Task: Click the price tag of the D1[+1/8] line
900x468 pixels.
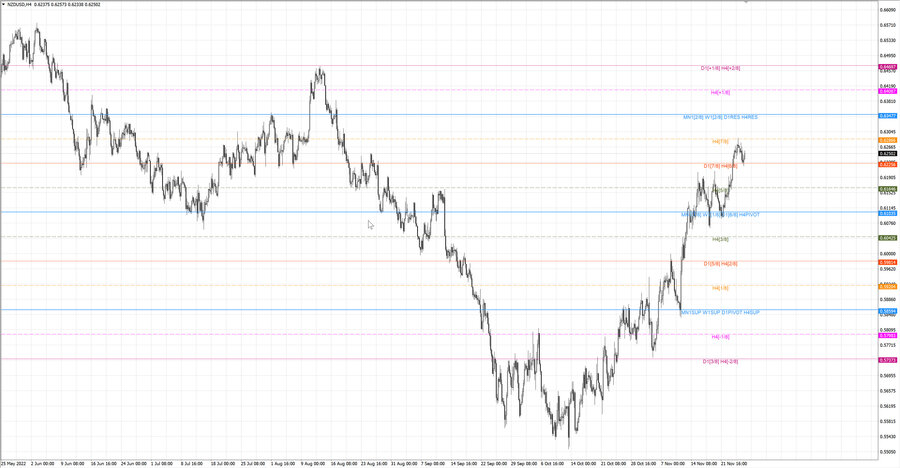Action: [x=888, y=67]
